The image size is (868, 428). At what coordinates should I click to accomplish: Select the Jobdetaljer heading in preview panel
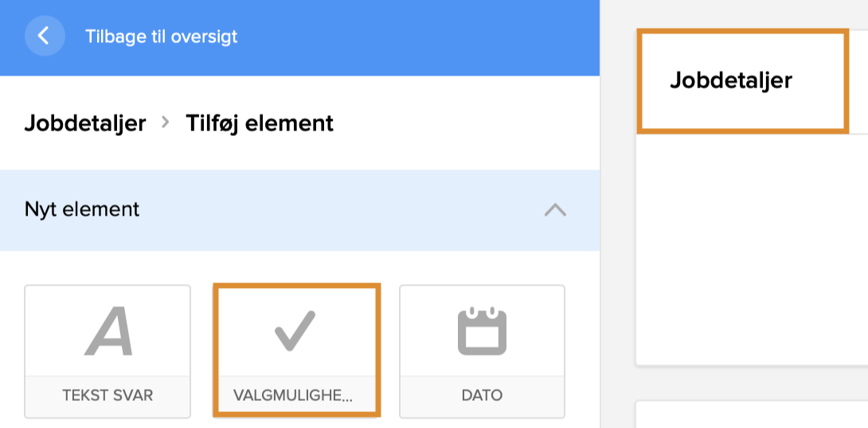point(731,80)
